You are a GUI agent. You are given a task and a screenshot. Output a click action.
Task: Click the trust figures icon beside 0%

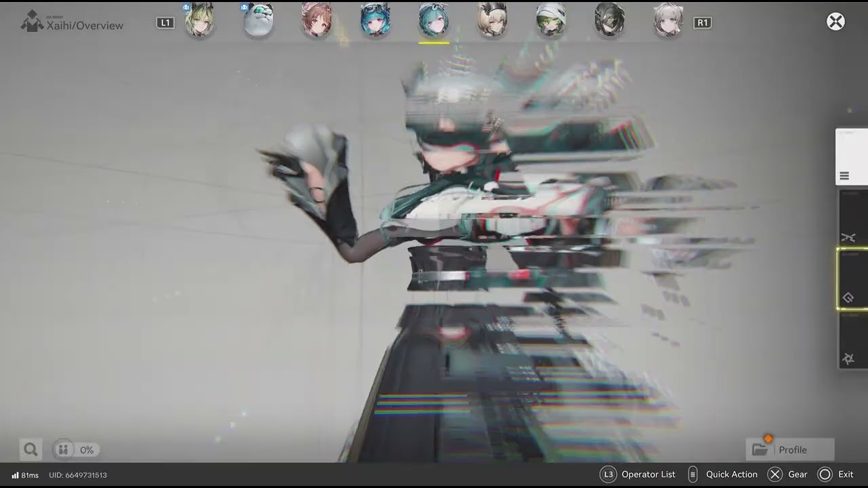click(63, 449)
